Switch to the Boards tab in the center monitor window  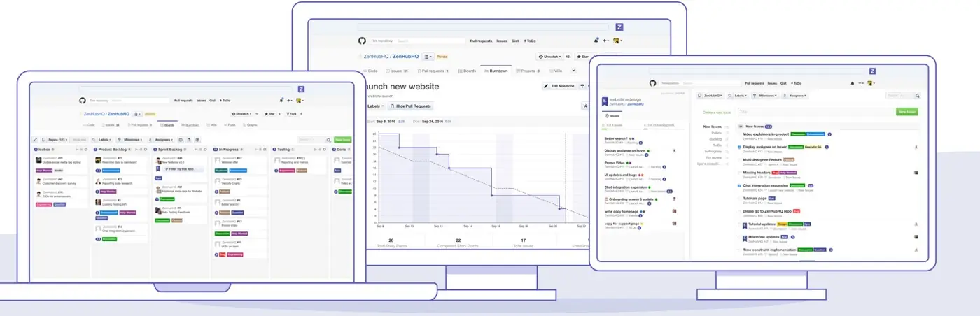tap(467, 71)
